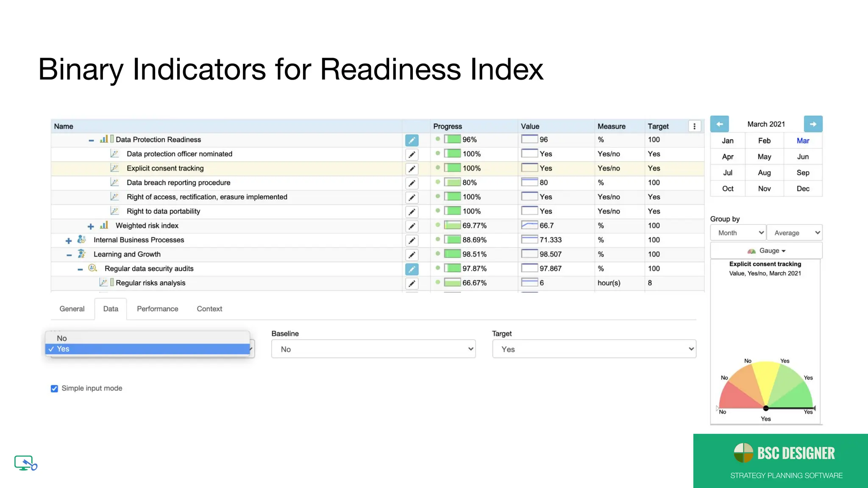Select Feb in the month picker
Screen dimensions: 868x488
[765, 141]
